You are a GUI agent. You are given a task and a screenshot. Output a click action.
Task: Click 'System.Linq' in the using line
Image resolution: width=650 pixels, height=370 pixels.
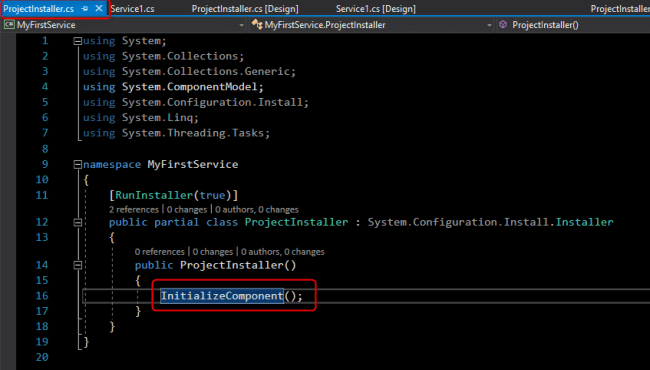coord(157,118)
